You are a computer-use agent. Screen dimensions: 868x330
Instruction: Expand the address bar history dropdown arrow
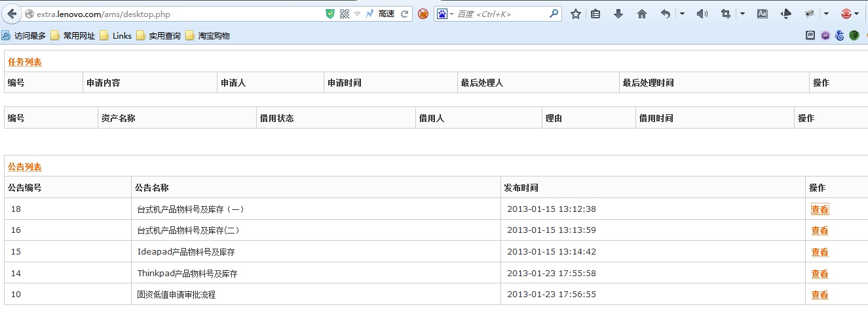pos(357,14)
